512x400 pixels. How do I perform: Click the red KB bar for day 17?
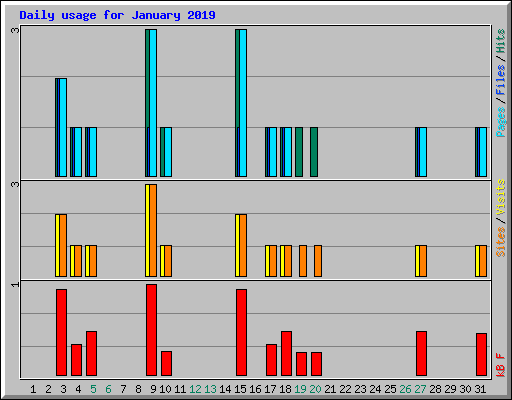271,360
